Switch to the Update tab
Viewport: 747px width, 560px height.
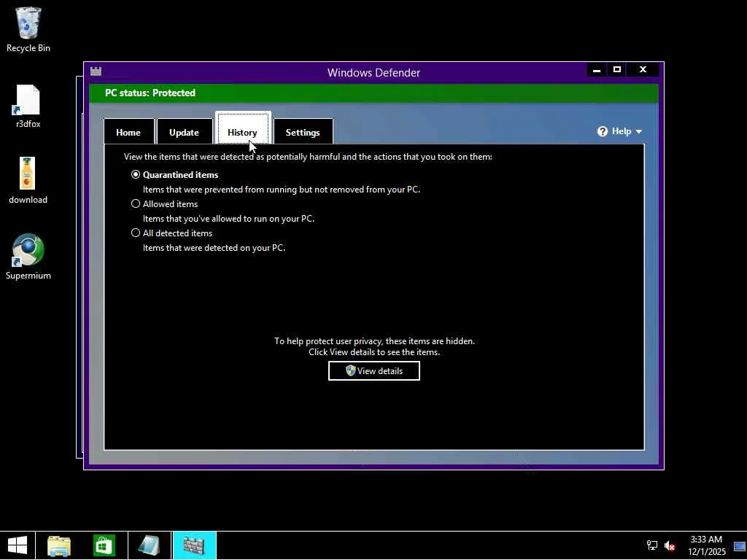185,132
